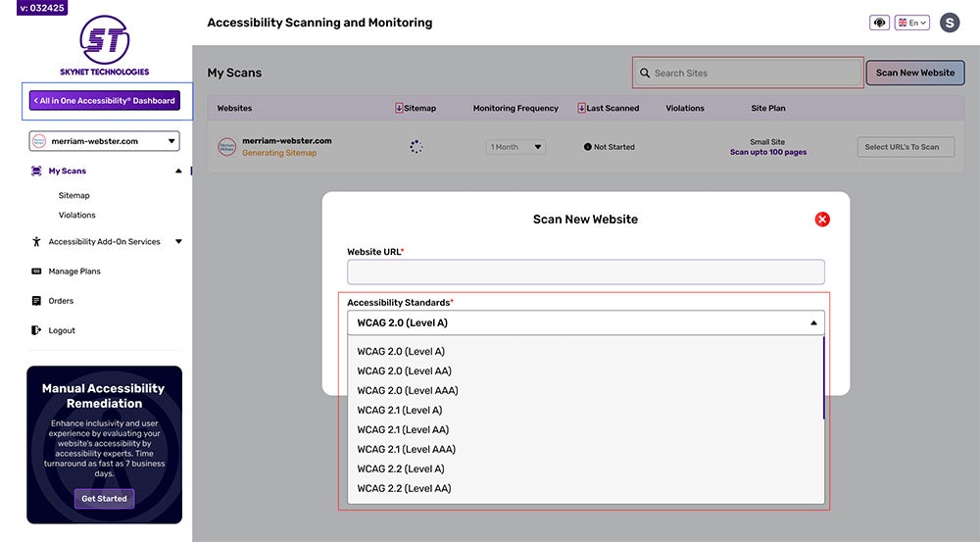Click Get Started on remediation card

104,499
